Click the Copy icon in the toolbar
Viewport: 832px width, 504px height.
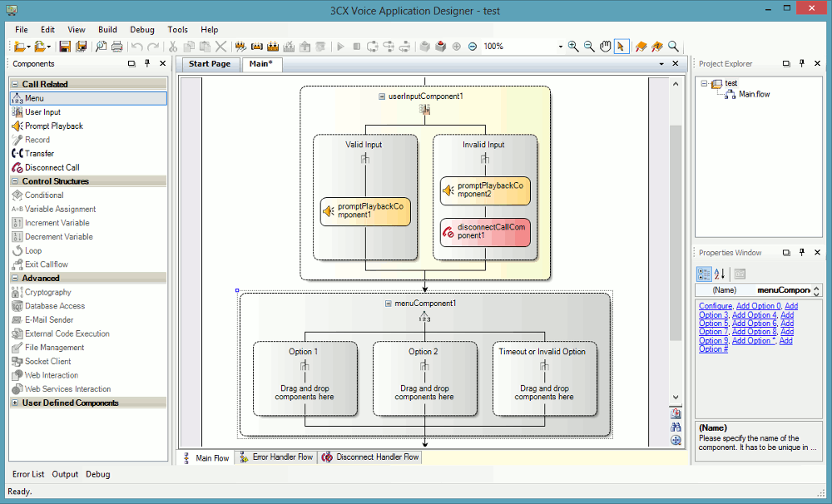click(x=189, y=47)
